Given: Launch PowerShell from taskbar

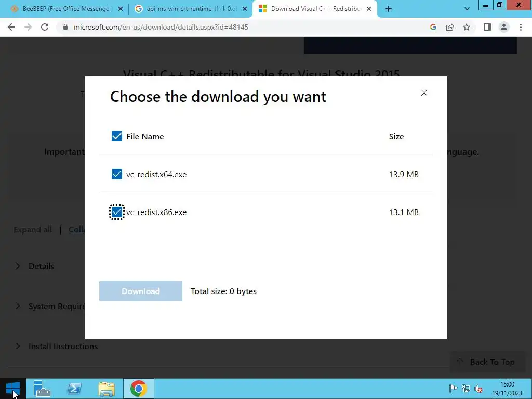Looking at the screenshot, I should [74, 389].
